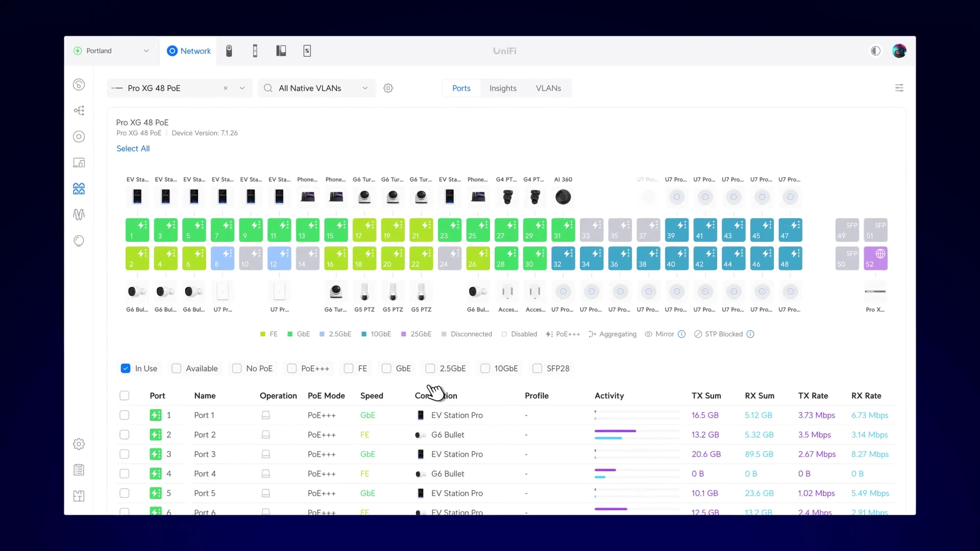Click the Mirror info icon in legend

[681, 334]
